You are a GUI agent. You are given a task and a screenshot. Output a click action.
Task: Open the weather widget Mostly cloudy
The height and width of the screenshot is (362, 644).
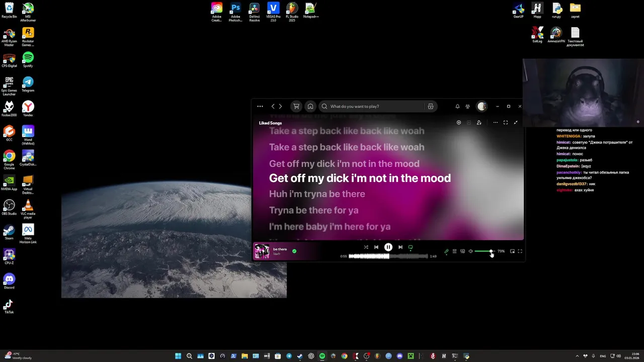18,356
